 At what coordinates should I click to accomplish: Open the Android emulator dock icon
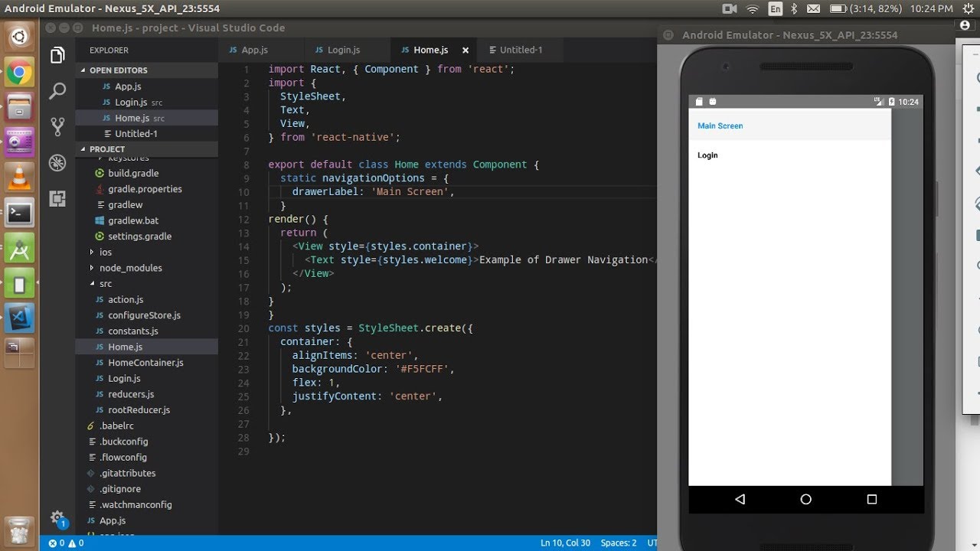coord(19,284)
